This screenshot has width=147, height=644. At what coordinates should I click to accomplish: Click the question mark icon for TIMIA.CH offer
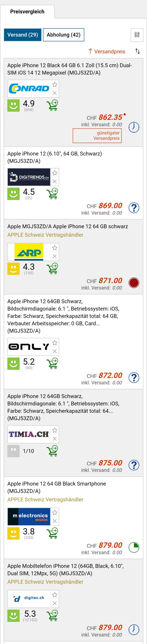pos(134,465)
